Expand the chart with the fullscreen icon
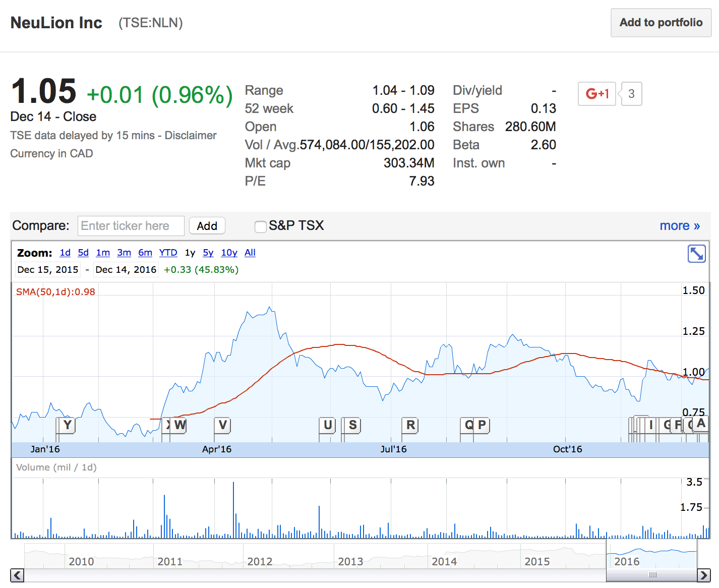This screenshot has height=588, width=719. coord(696,254)
